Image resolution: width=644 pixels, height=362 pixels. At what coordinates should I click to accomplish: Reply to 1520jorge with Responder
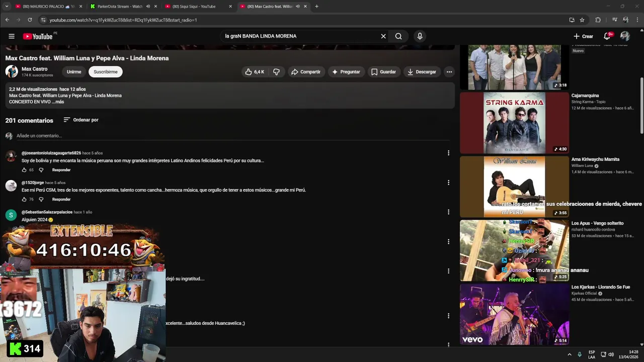pyautogui.click(x=61, y=199)
